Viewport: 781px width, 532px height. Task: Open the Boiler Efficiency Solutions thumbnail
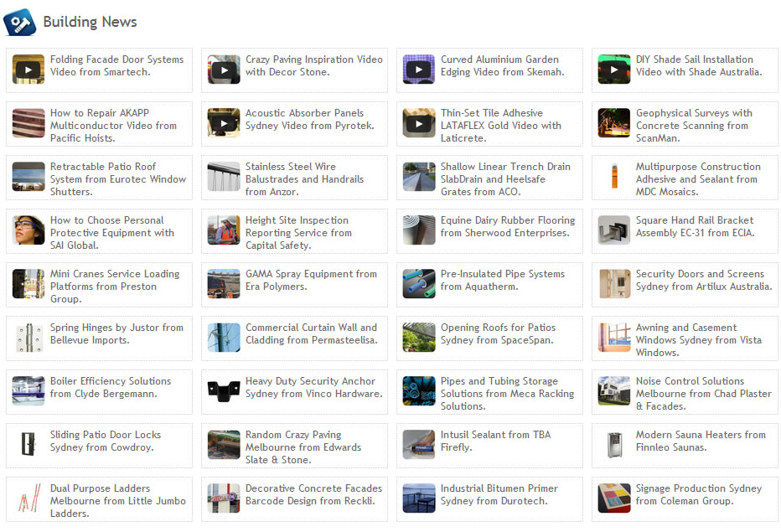28,391
